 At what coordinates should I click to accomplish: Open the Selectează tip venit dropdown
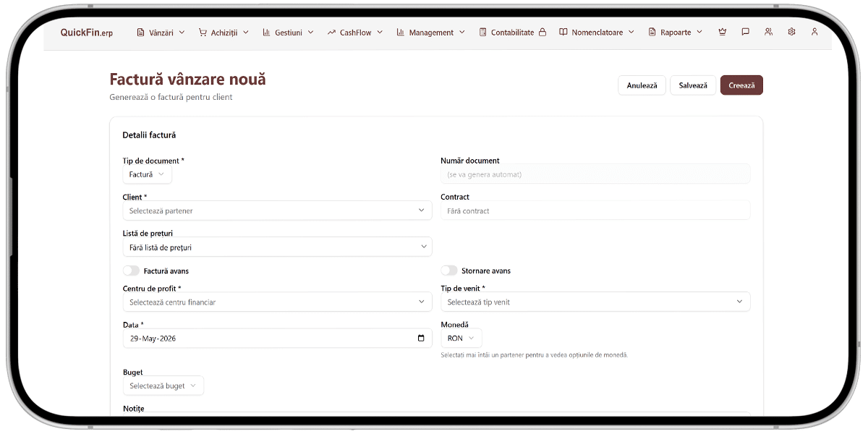click(x=595, y=302)
